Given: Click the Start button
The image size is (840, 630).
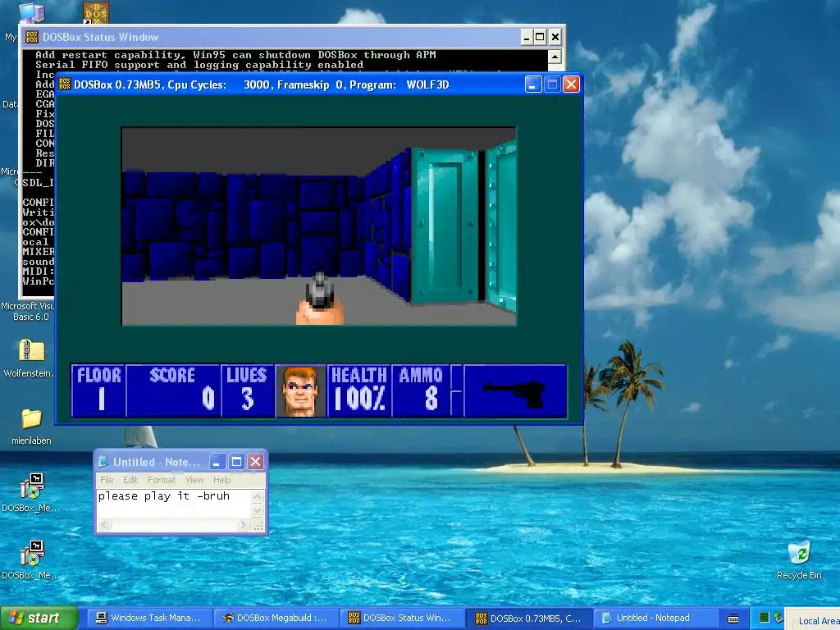Looking at the screenshot, I should click(39, 619).
